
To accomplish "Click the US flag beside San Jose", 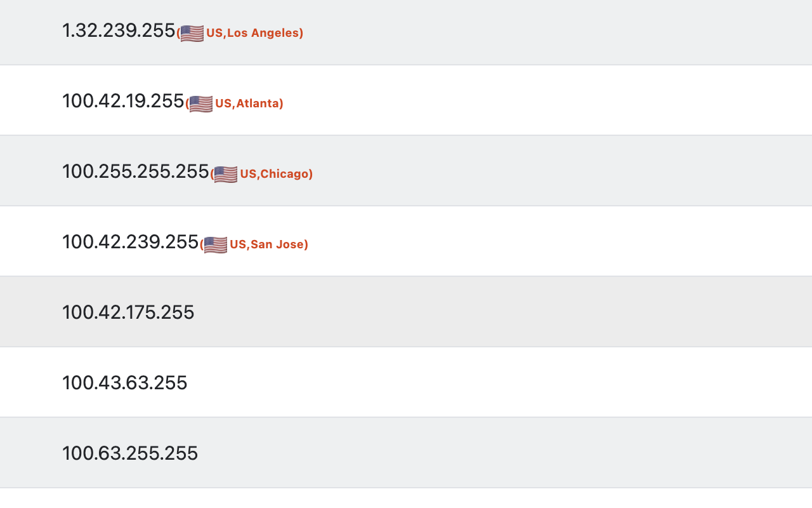I will coord(216,244).
